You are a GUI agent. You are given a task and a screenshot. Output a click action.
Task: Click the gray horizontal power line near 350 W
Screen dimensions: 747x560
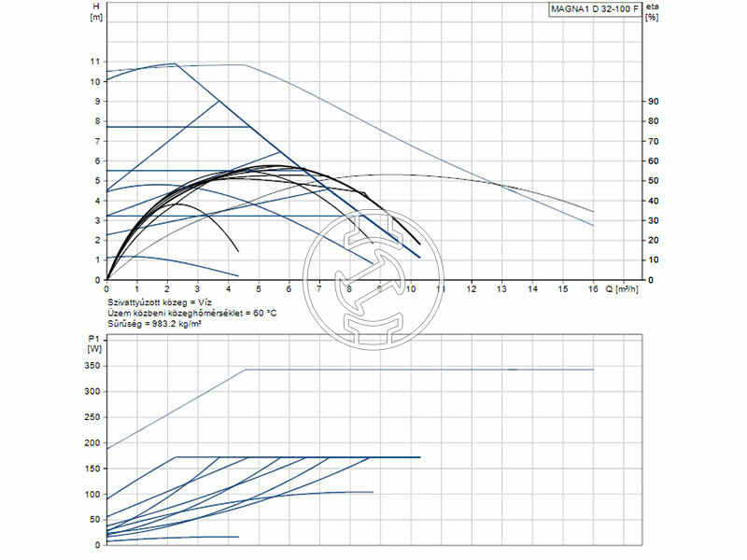[420, 370]
